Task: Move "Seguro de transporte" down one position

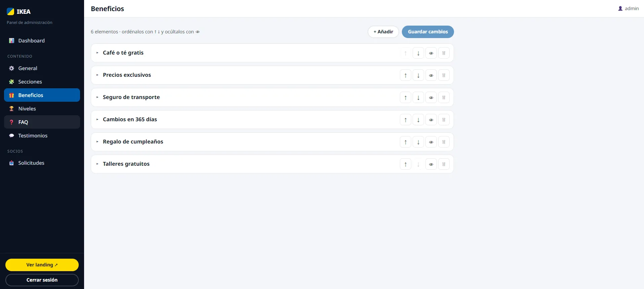Action: tap(418, 97)
